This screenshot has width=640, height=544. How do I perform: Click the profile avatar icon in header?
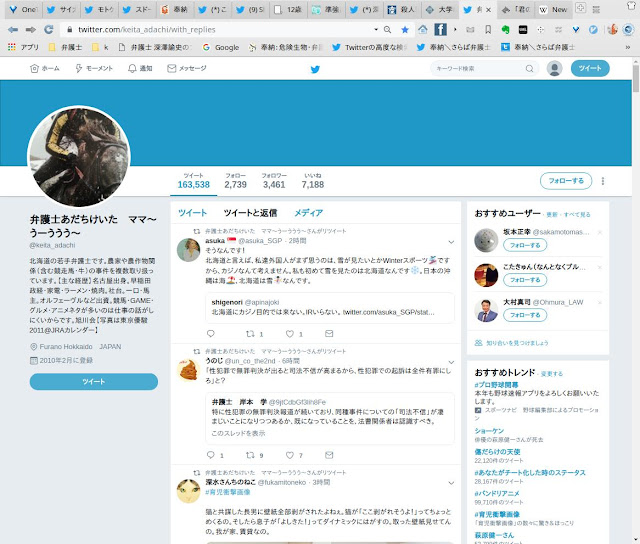coord(554,68)
